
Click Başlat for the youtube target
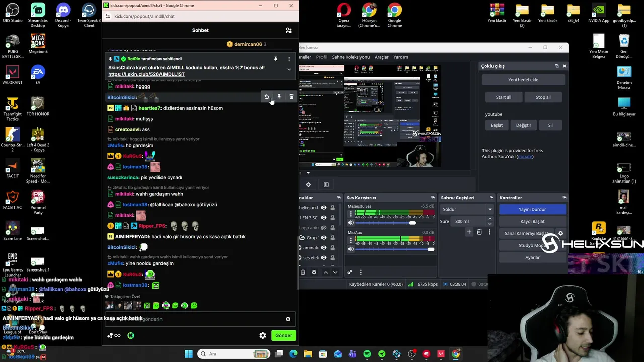(497, 125)
